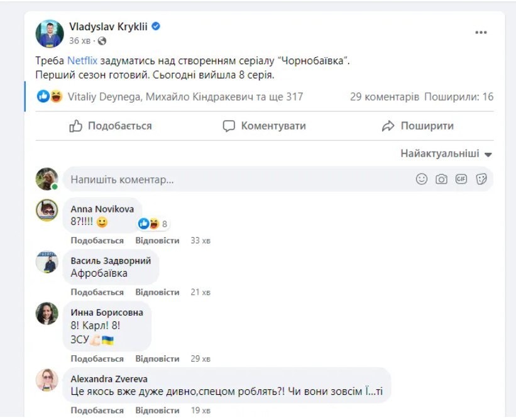Open the reactions list on the post
Viewport: 516px width, 420px height.
click(49, 97)
